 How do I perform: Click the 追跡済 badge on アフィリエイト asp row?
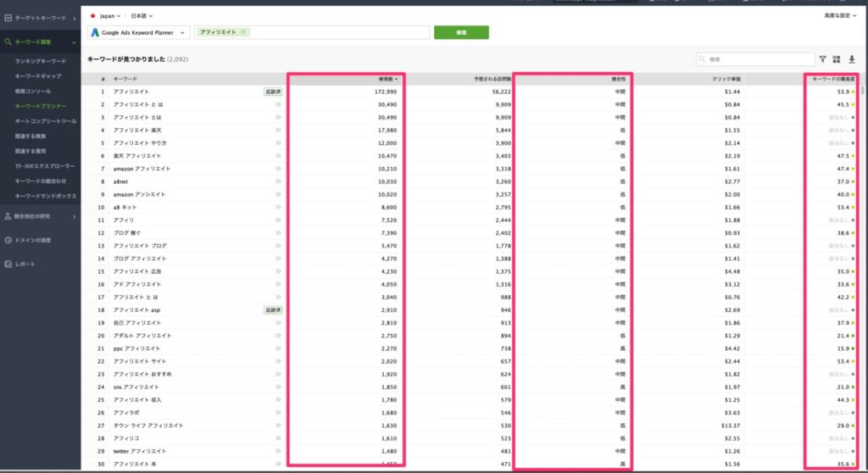point(273,310)
